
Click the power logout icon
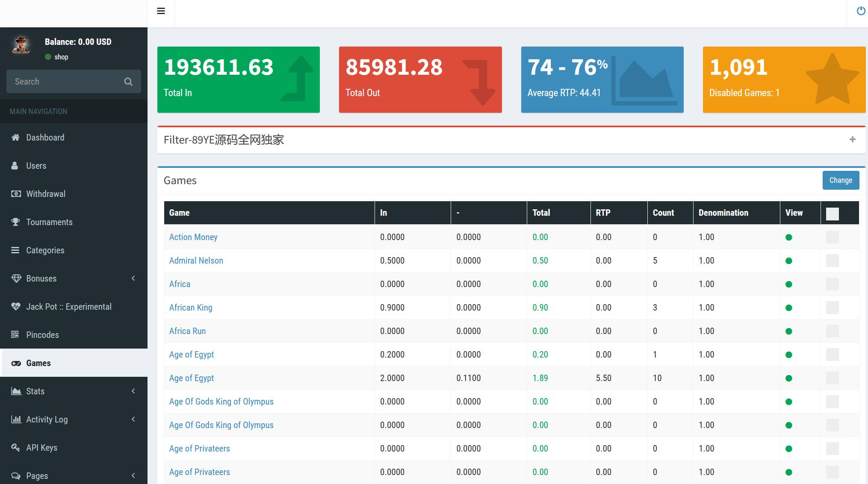[861, 11]
